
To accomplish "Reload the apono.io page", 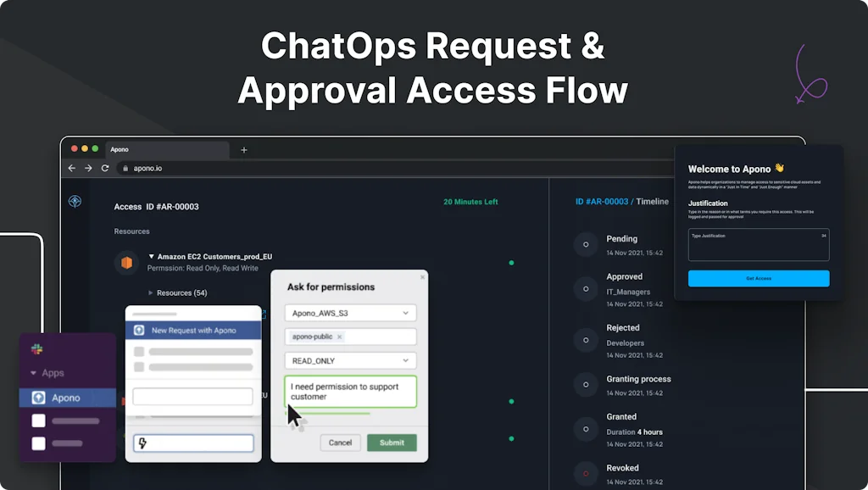I will 105,168.
